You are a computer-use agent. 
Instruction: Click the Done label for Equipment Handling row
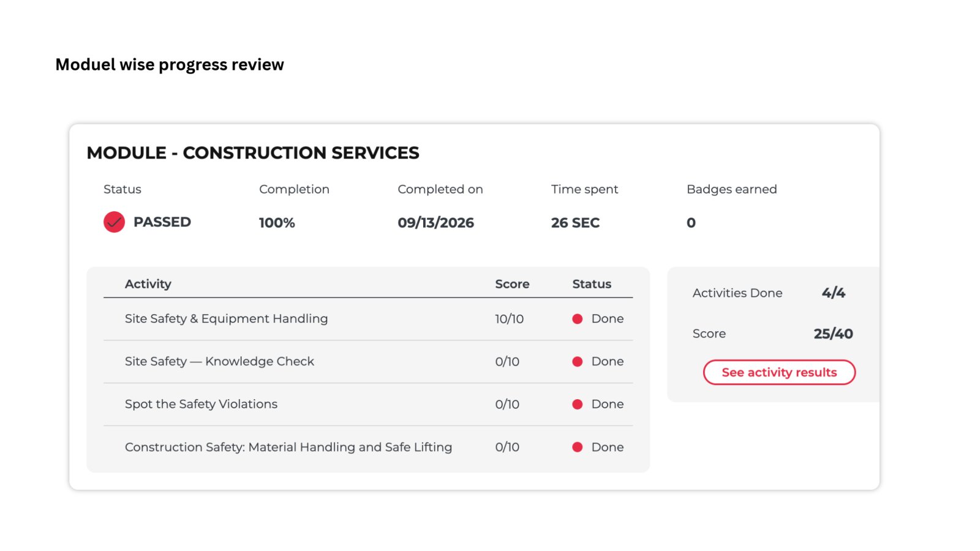pyautogui.click(x=608, y=318)
